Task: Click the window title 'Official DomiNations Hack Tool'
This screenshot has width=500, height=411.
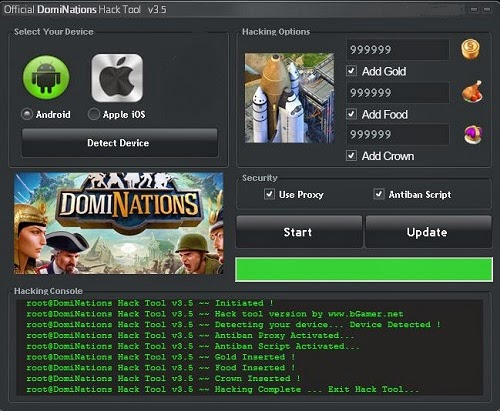Action: point(73,9)
